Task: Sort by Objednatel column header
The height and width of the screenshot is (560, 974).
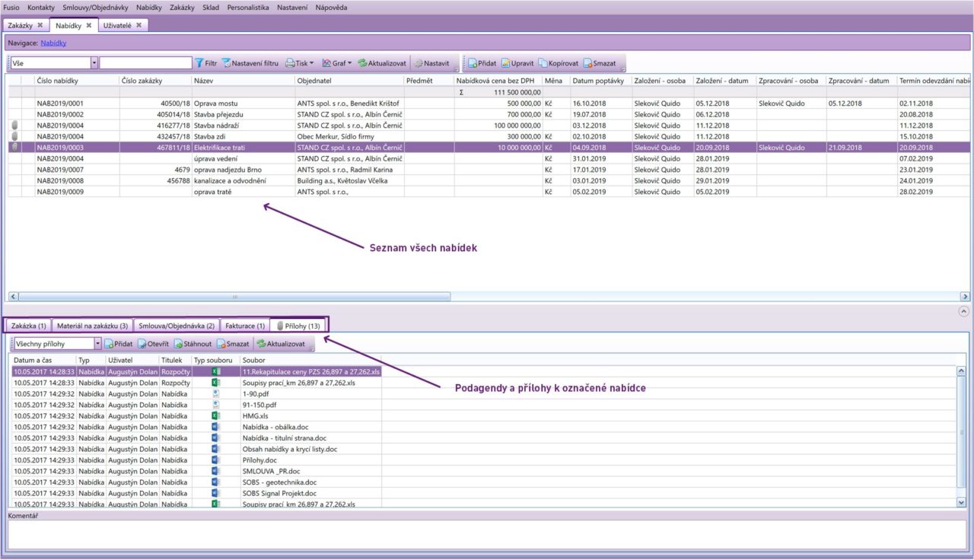Action: click(x=349, y=81)
